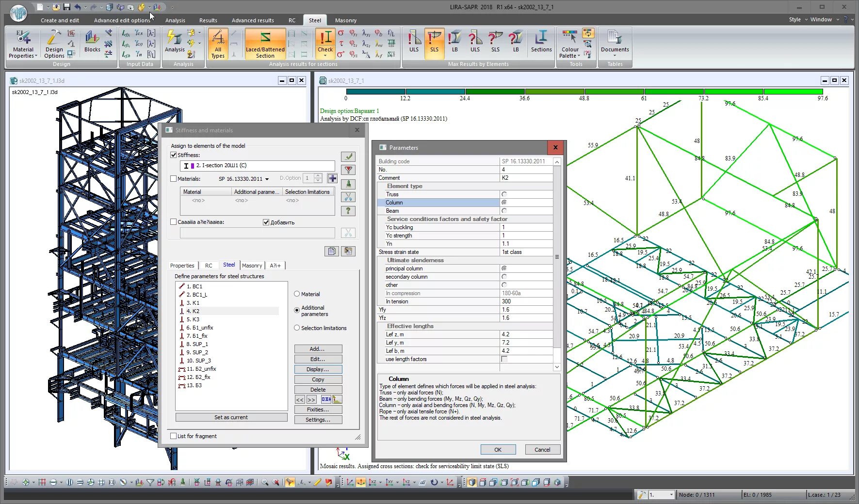
Task: Show ULS max results, first icon
Action: coord(414,41)
